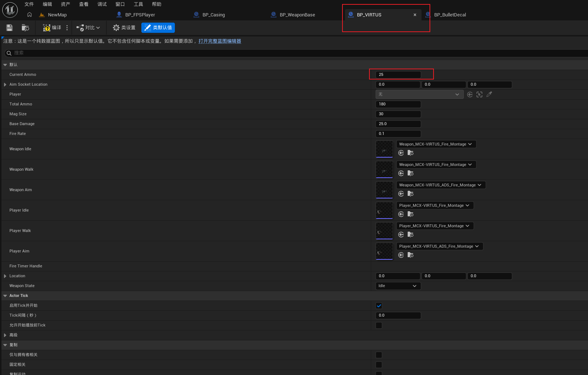This screenshot has width=588, height=375.
Task: Open the 工具 menu
Action: pyautogui.click(x=138, y=4)
